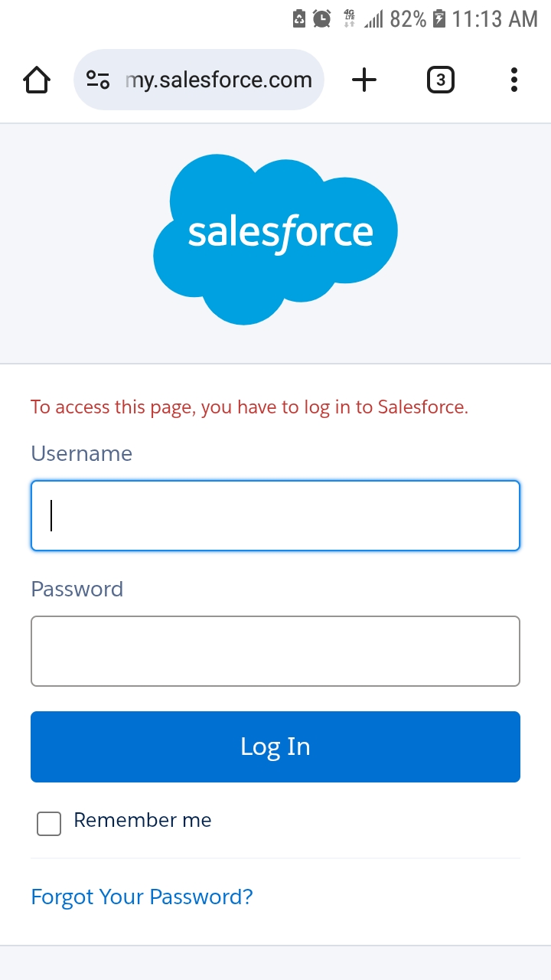Open the Forgot Your Password link

141,896
